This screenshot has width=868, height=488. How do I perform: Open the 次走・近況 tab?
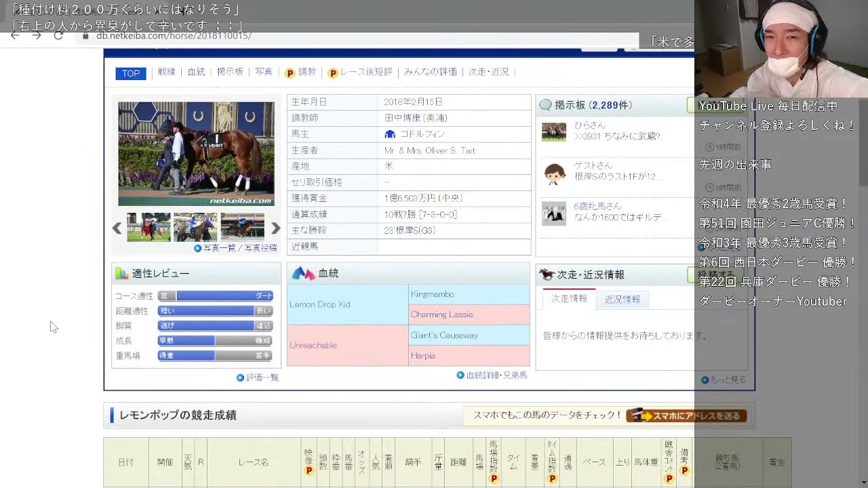pos(489,72)
